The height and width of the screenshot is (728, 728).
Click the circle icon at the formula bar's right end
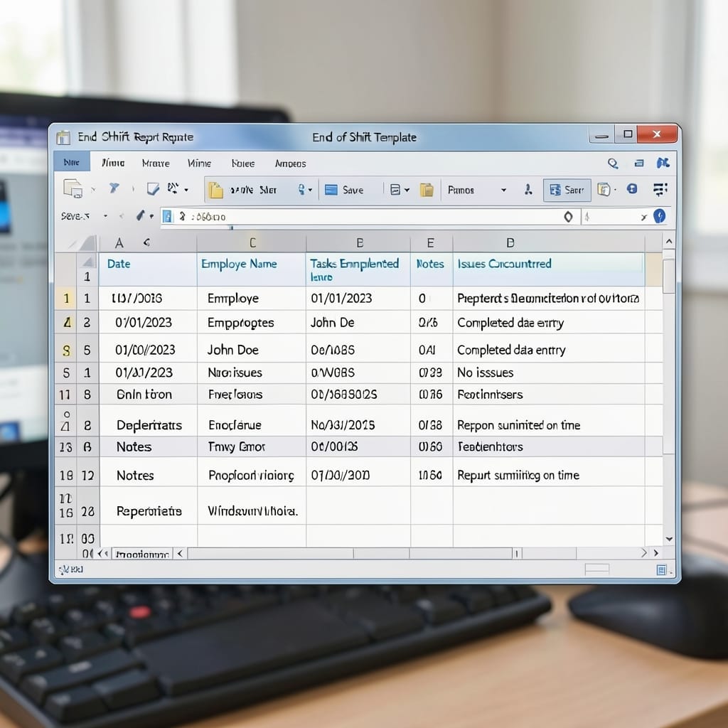coord(568,217)
